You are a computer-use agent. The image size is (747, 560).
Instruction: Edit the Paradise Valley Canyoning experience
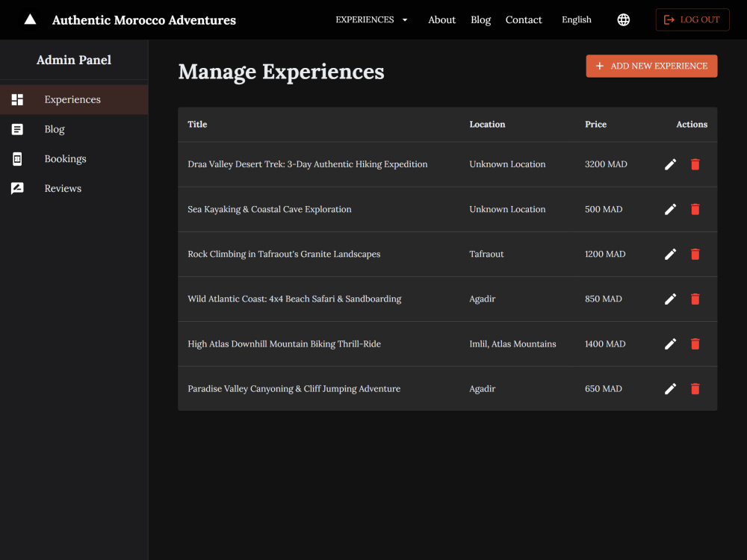[x=670, y=388]
